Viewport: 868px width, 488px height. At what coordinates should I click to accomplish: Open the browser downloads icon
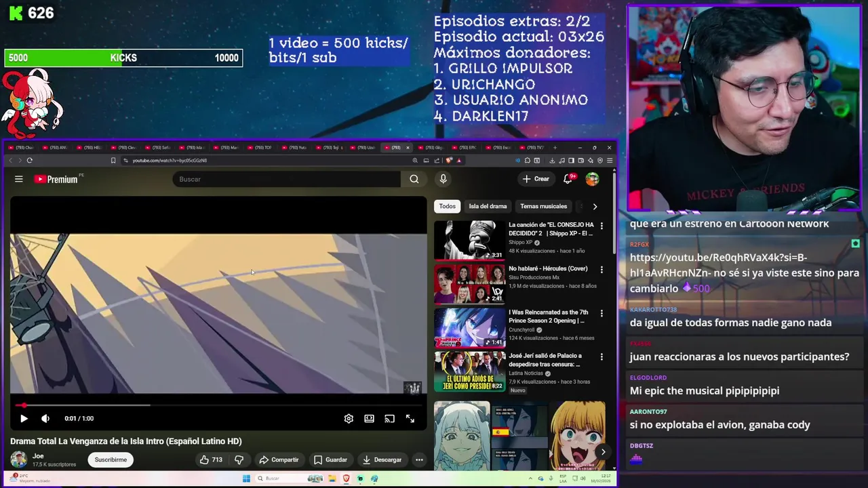point(552,161)
